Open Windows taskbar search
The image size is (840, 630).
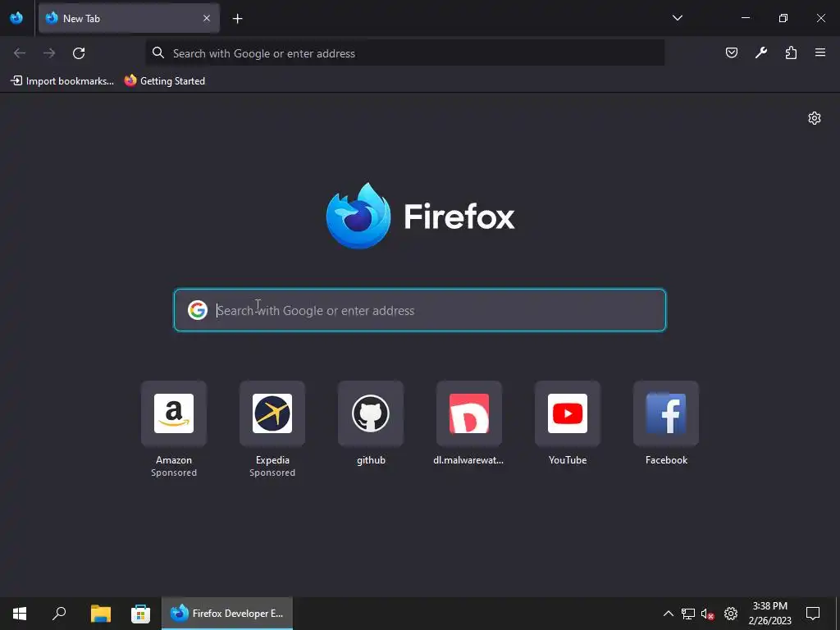tap(59, 614)
